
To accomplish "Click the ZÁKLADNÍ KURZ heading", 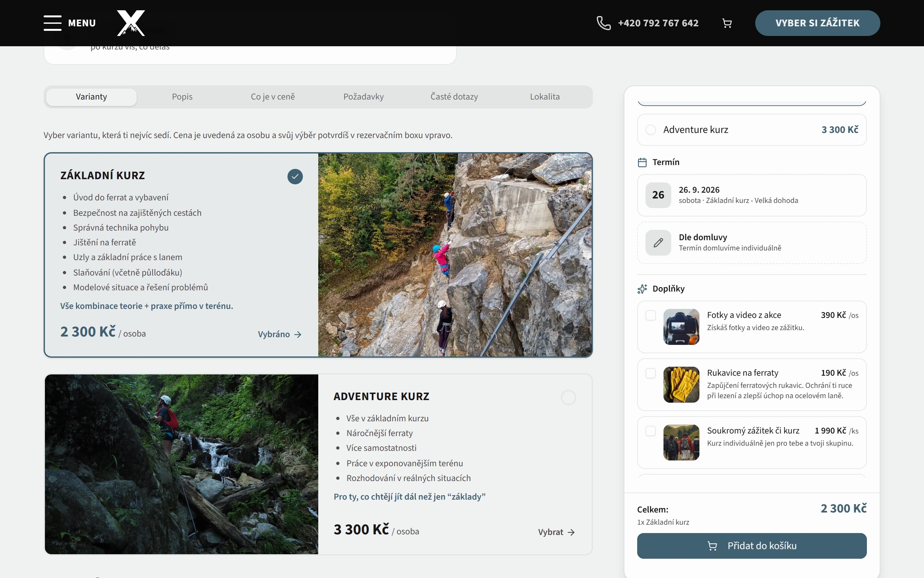I will 103,175.
